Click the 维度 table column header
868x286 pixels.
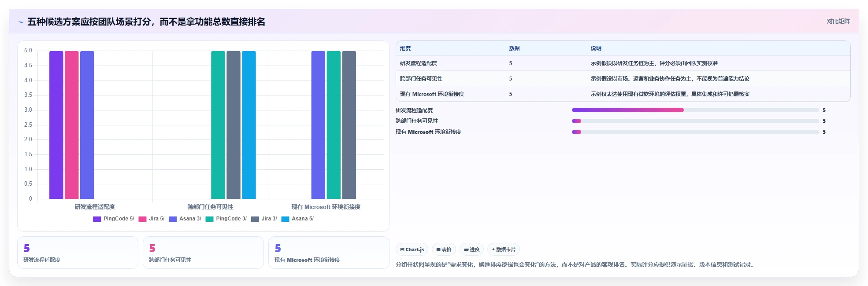coord(405,48)
